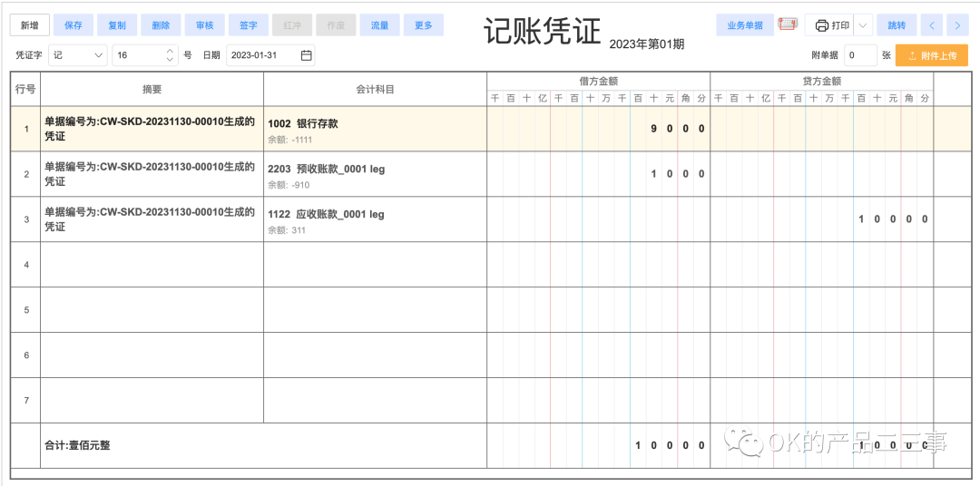Click the 新增 button
Screen dimensions: 980x486
pyautogui.click(x=30, y=25)
